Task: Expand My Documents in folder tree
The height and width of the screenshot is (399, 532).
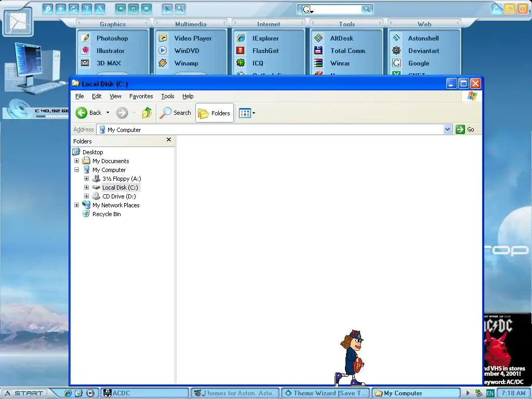Action: click(77, 161)
